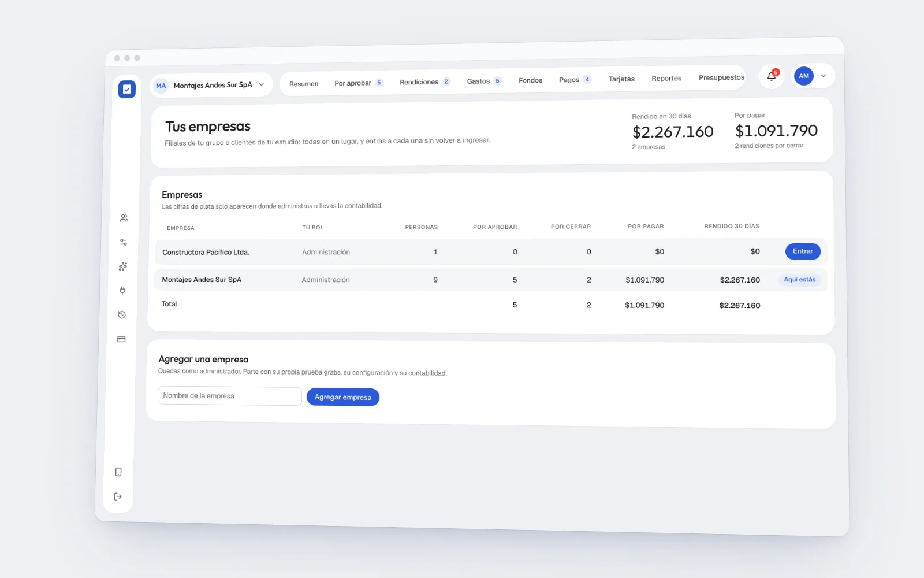Click the POR CERRAR column header
Viewport: 924px width, 578px height.
(571, 227)
